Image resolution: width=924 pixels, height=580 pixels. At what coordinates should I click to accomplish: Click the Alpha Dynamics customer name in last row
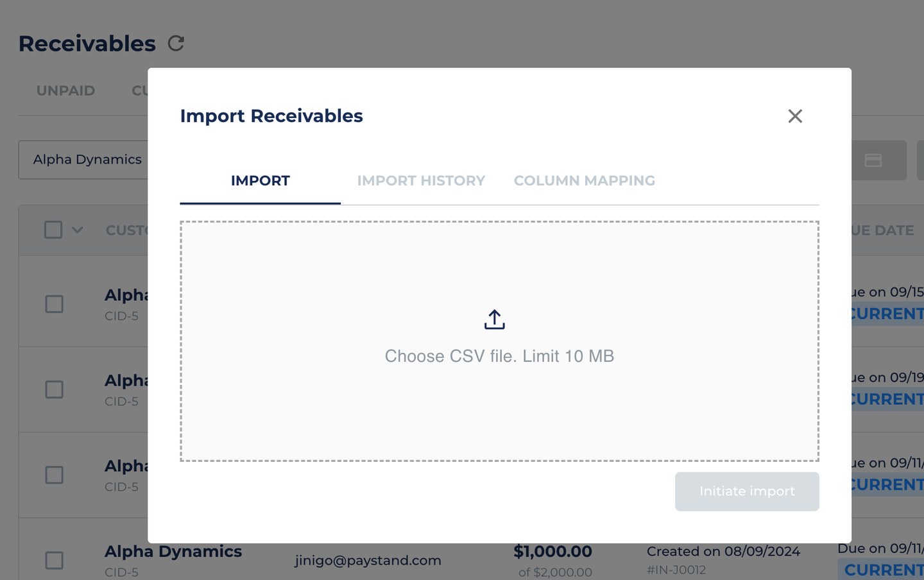coord(173,551)
